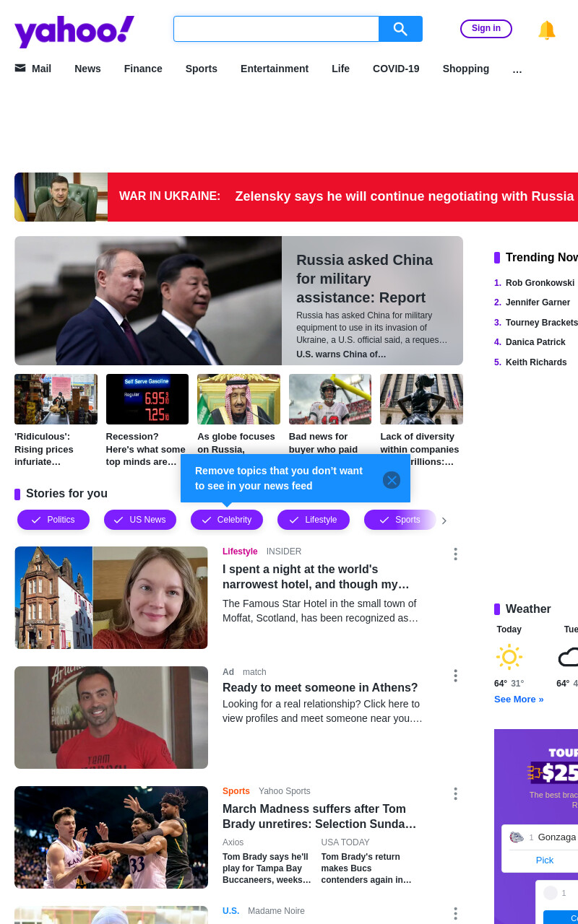Click the sunny weather icon for Today

(509, 657)
